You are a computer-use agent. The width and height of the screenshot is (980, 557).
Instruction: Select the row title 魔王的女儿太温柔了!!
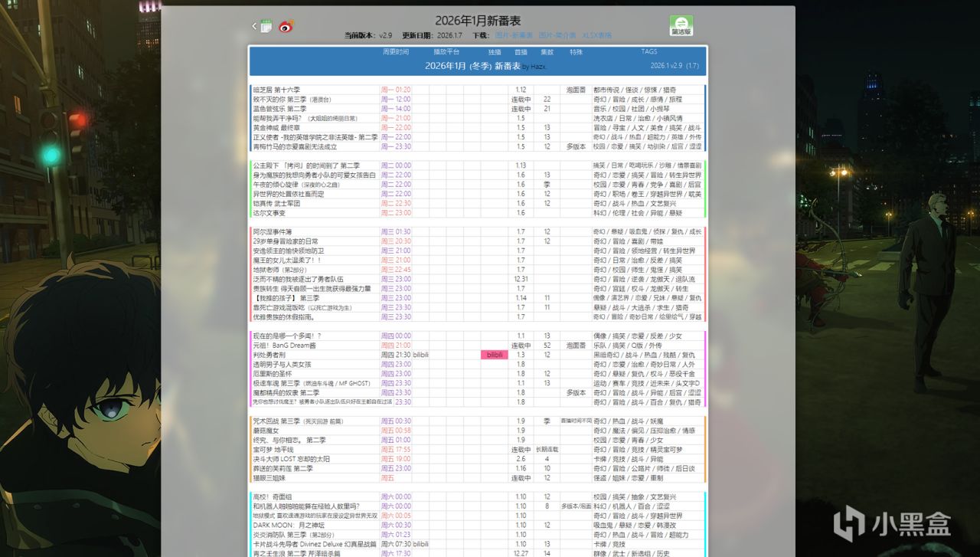[x=287, y=260]
